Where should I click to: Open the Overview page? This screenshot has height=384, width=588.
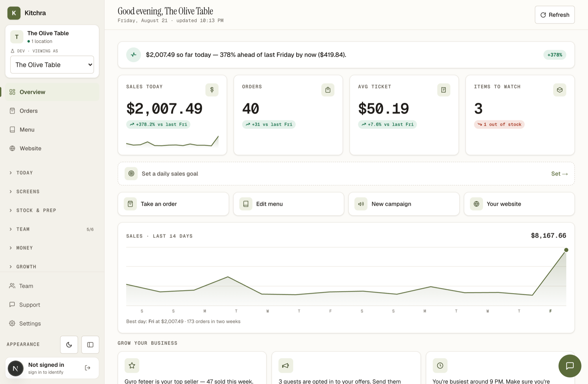52,92
